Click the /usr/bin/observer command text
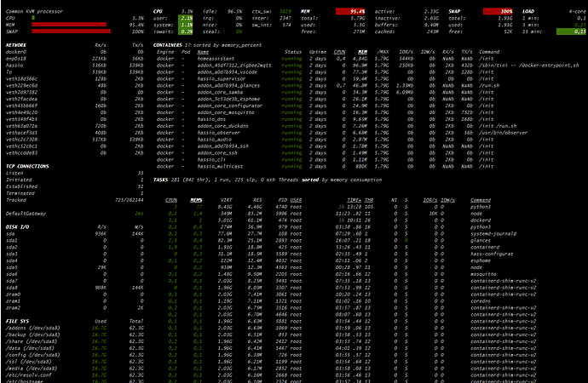The height and width of the screenshot is (383, 588). (503, 133)
